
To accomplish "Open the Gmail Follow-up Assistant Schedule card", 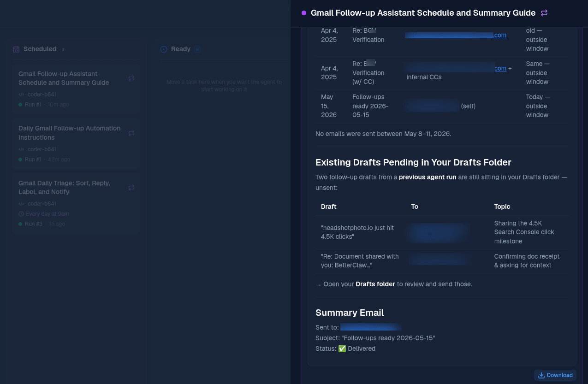I will click(77, 89).
